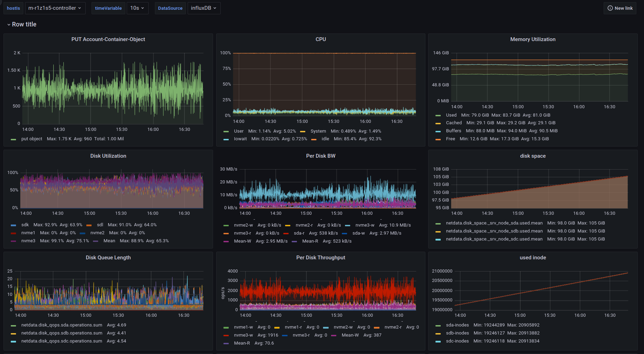Open the timeVariable 10s interval dropdown
This screenshot has width=644, height=354.
click(x=137, y=8)
